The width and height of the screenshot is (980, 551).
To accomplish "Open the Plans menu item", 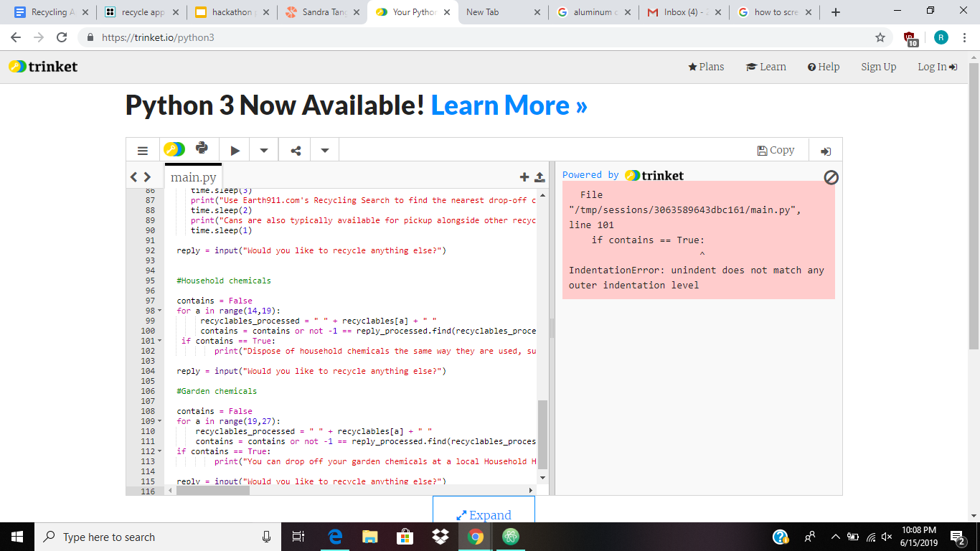I will (706, 67).
